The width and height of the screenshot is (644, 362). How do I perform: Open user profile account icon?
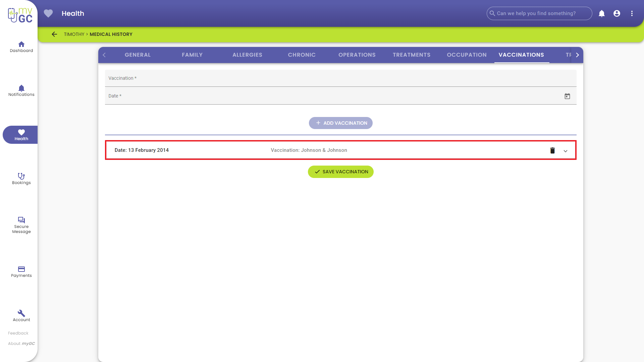click(617, 13)
